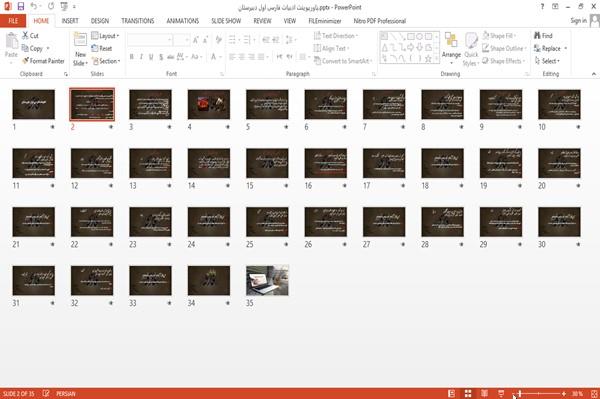Open Reading View from the status bar
600x399 pixels.
coord(484,393)
